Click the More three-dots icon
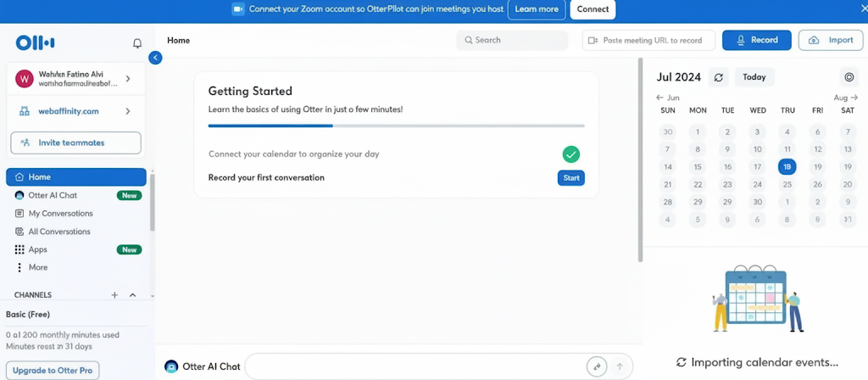This screenshot has height=380, width=868. (19, 267)
